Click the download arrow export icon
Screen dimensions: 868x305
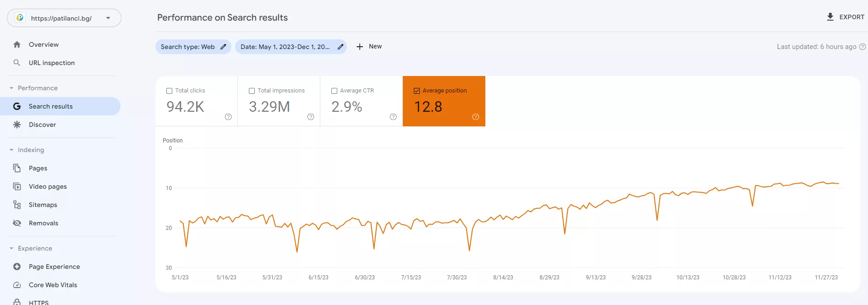coord(830,17)
